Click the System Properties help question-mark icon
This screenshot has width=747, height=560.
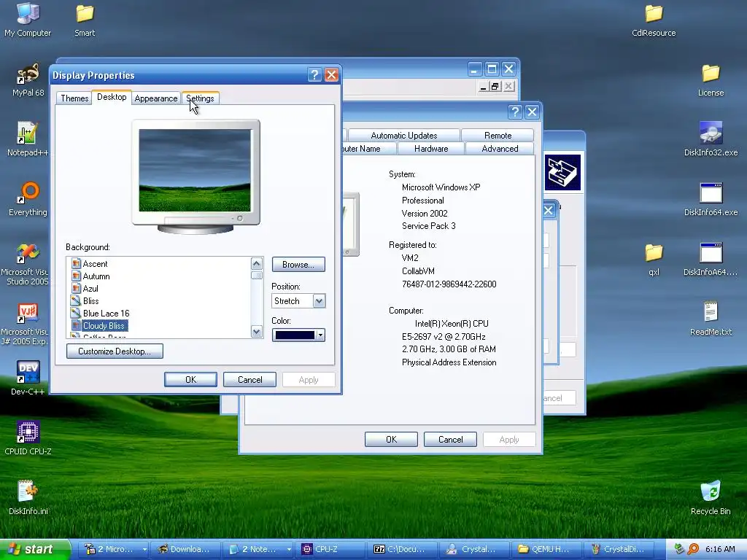(x=515, y=112)
